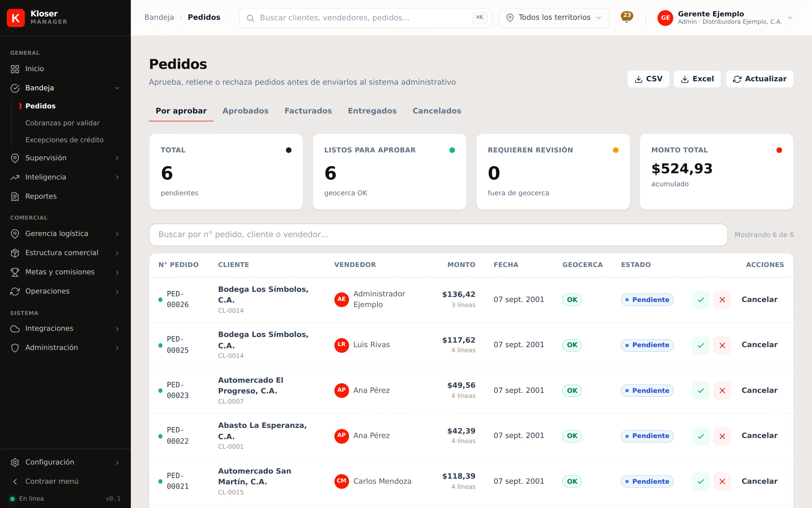Switch to the Entregados tab

pos(372,111)
